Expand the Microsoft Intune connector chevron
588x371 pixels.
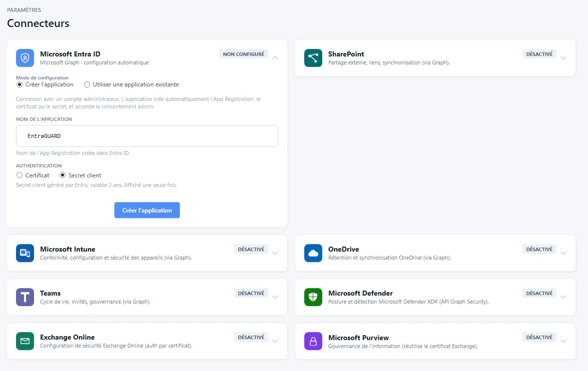click(x=275, y=253)
